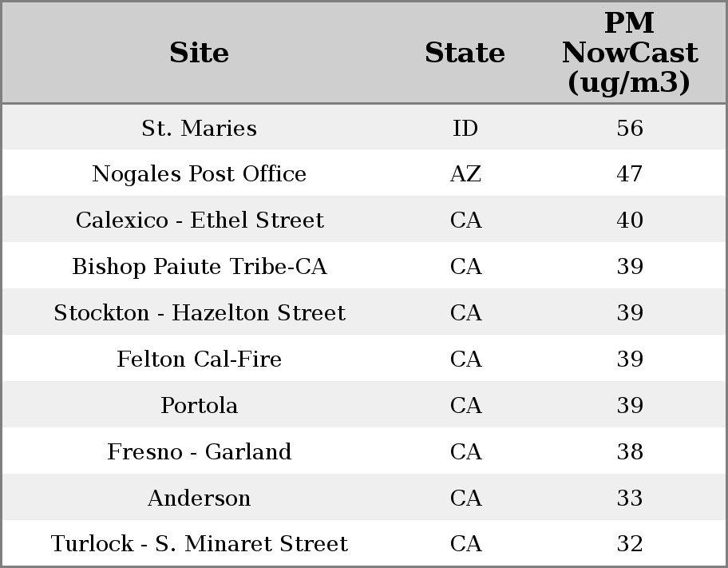This screenshot has height=568, width=728.
Task: Click the AZ state cell
Action: 465,174
